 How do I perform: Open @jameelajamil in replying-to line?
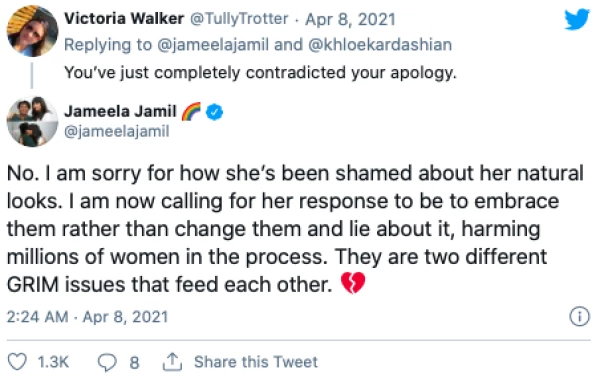point(213,45)
